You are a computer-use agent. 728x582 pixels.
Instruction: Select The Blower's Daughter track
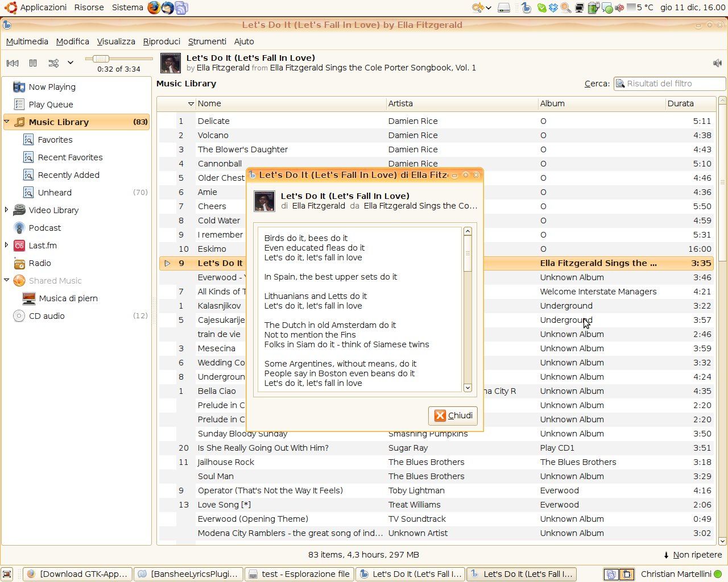pos(436,149)
